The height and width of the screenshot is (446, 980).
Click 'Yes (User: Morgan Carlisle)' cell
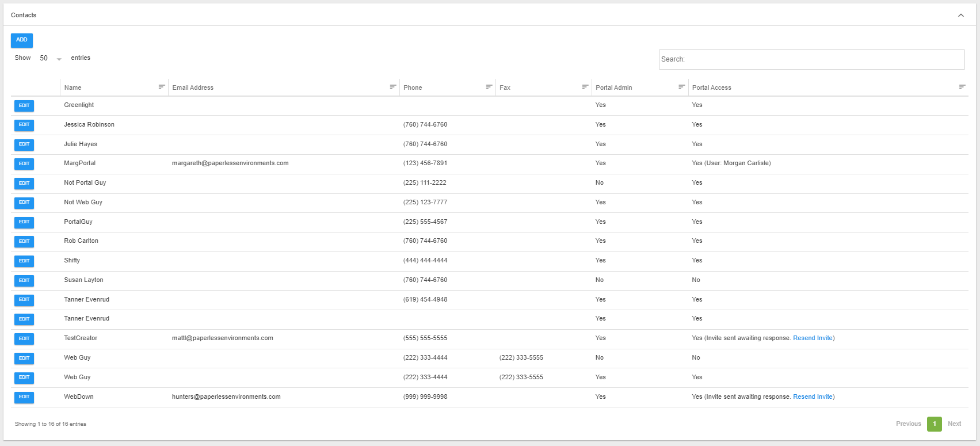(x=731, y=163)
